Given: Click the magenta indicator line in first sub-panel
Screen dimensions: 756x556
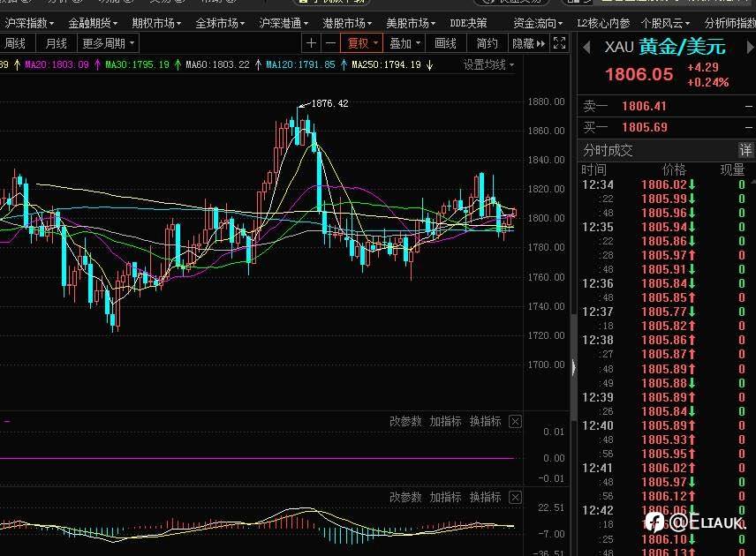Looking at the screenshot, I should pos(257,458).
